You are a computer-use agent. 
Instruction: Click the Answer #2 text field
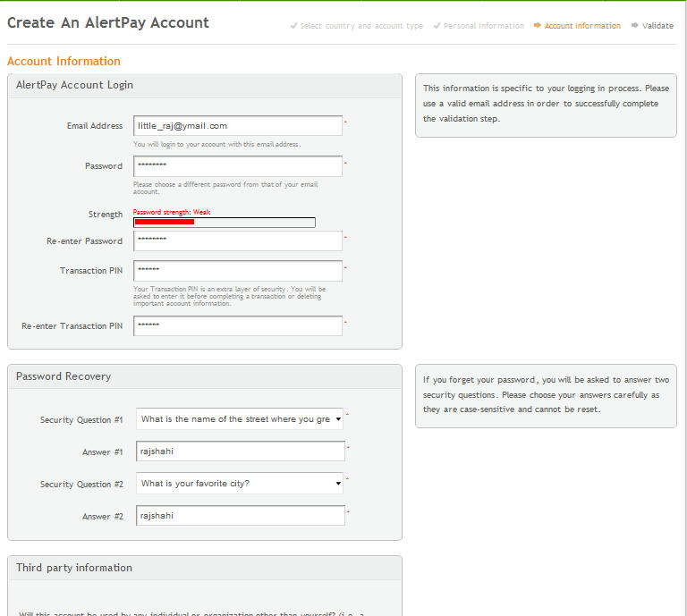[x=241, y=516]
